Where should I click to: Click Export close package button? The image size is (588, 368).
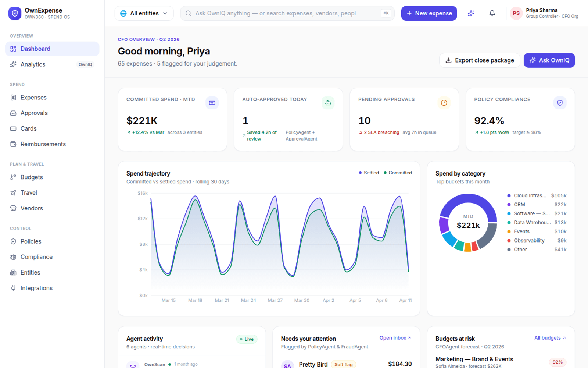tap(480, 60)
